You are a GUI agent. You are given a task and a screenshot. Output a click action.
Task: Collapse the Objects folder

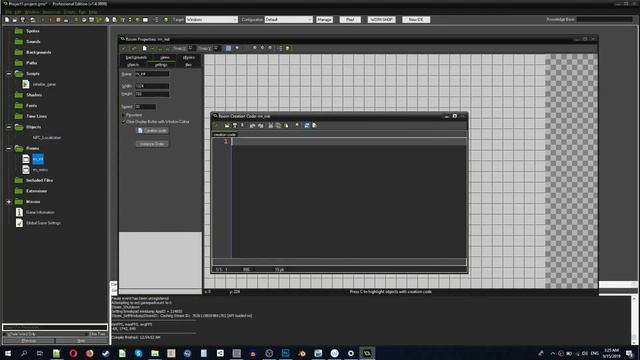(9, 127)
